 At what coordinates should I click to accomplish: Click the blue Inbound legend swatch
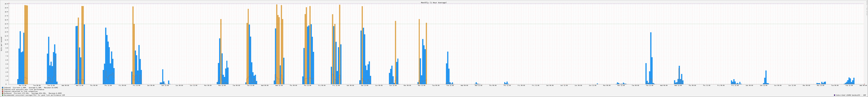point(3,87)
